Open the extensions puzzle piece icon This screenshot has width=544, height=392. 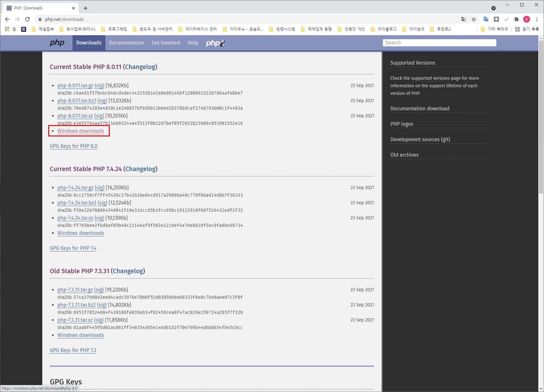[516, 19]
